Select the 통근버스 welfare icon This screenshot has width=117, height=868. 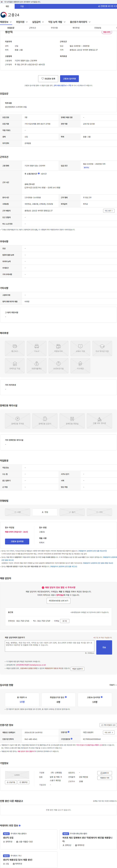(15, 348)
